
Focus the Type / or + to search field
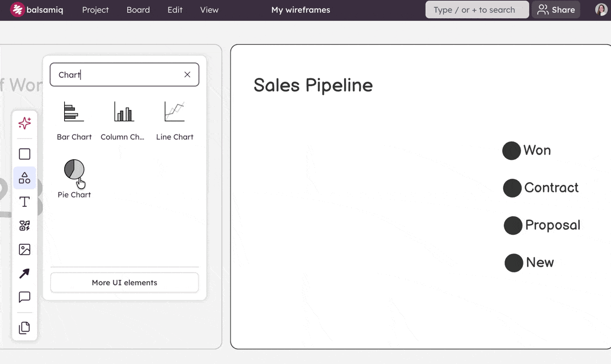(x=477, y=10)
